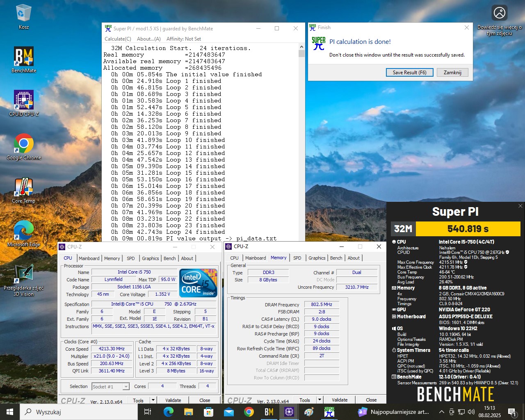The width and height of the screenshot is (525, 420).
Task: Click Tools button in right CPU-Z
Action: coord(305,400)
